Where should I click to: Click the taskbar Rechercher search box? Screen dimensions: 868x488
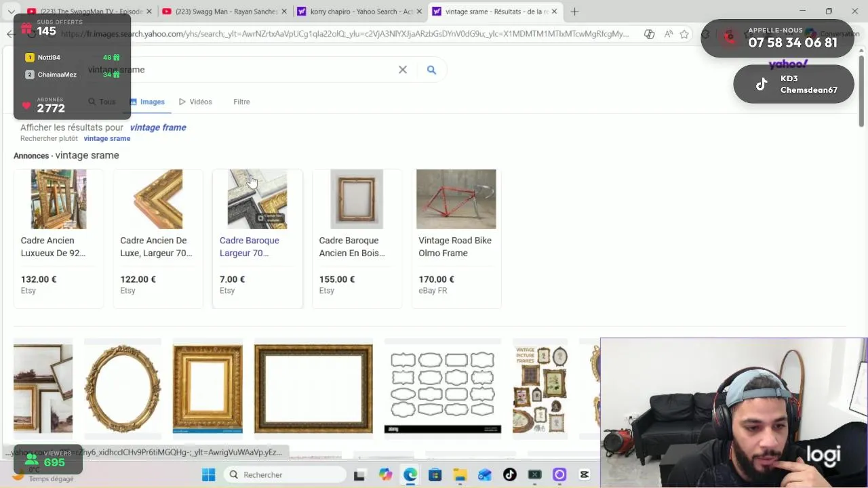click(285, 474)
